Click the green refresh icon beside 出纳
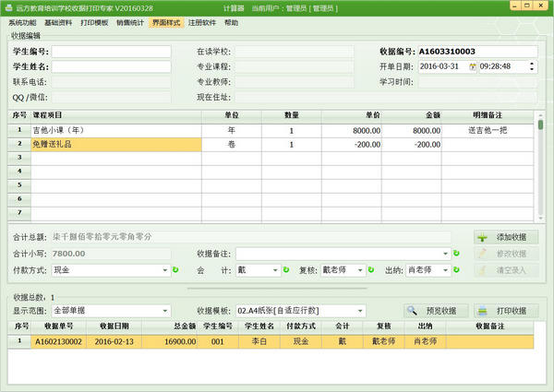 pos(456,270)
